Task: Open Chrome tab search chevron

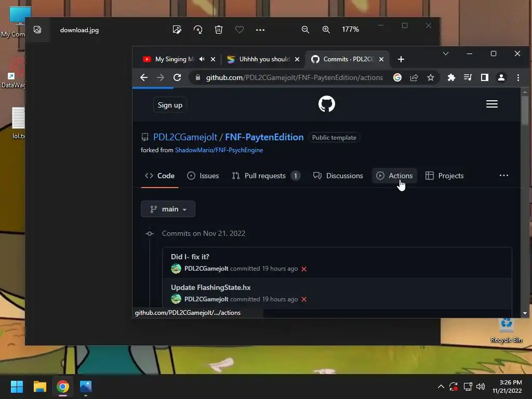Action: pos(446,54)
